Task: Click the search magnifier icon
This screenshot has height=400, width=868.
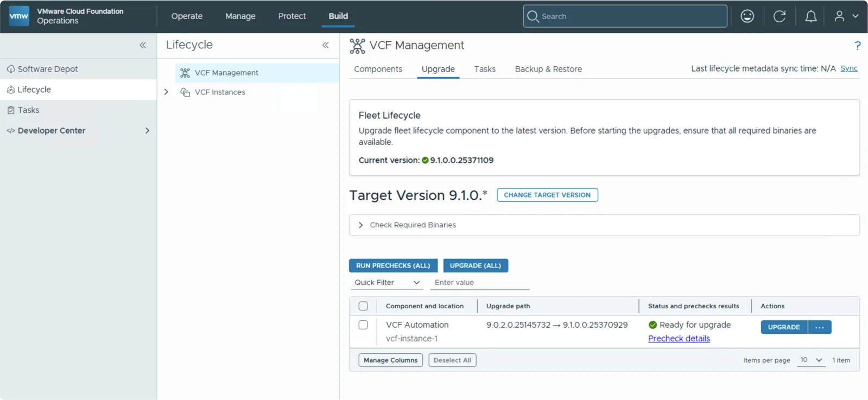Action: click(x=533, y=16)
